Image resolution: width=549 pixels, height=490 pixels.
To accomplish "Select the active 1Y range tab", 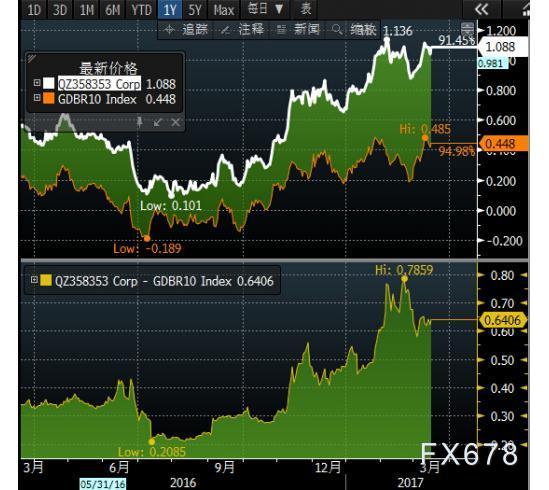I will pos(170,9).
